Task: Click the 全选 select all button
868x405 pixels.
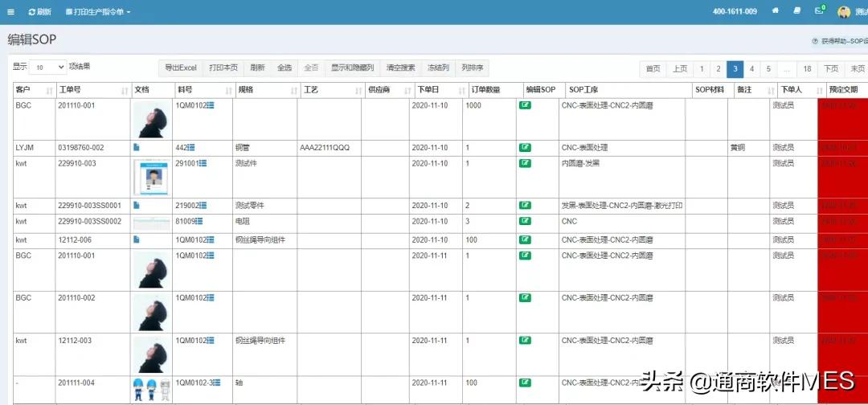Action: [285, 68]
